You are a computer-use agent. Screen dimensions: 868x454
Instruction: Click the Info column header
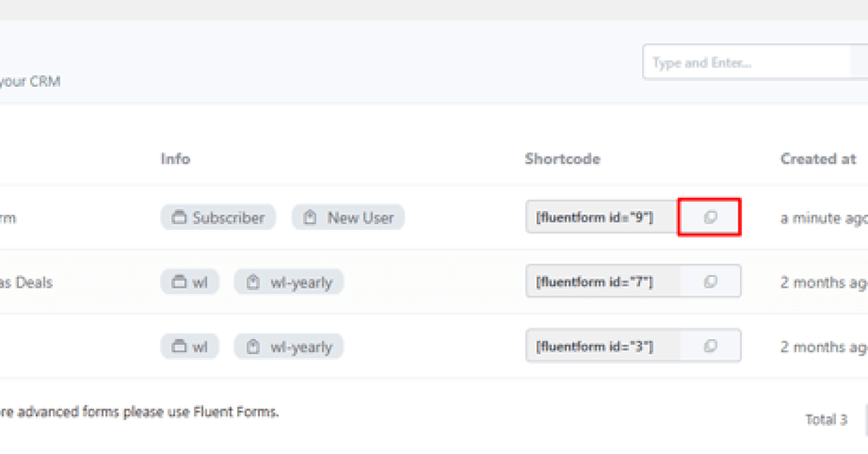point(175,159)
